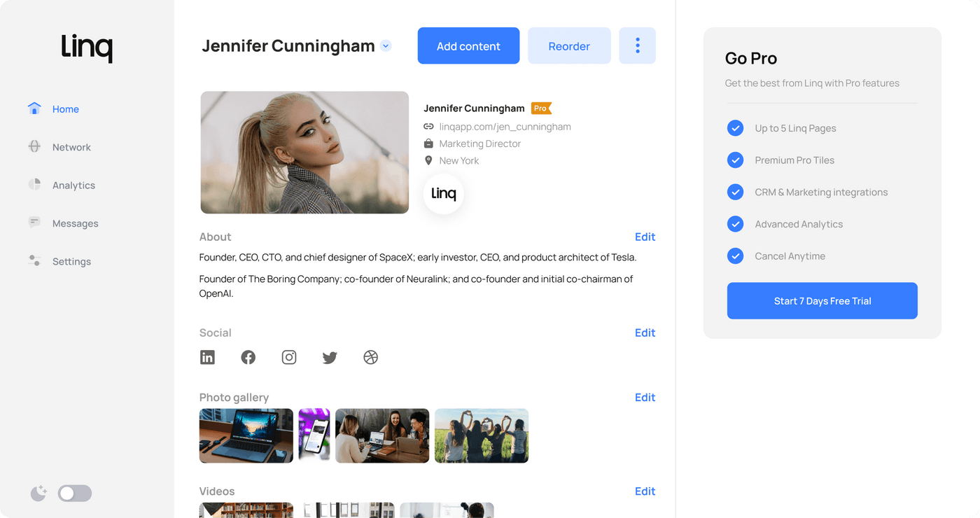Click the checkmark beside Up to 5 Linq Pages
Screen dimensions: 980x518
tap(735, 128)
